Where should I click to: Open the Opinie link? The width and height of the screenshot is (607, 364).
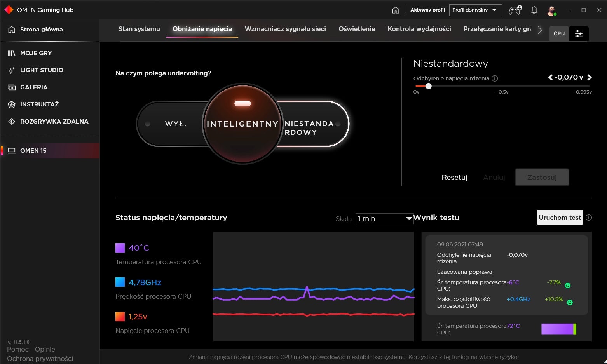point(45,349)
